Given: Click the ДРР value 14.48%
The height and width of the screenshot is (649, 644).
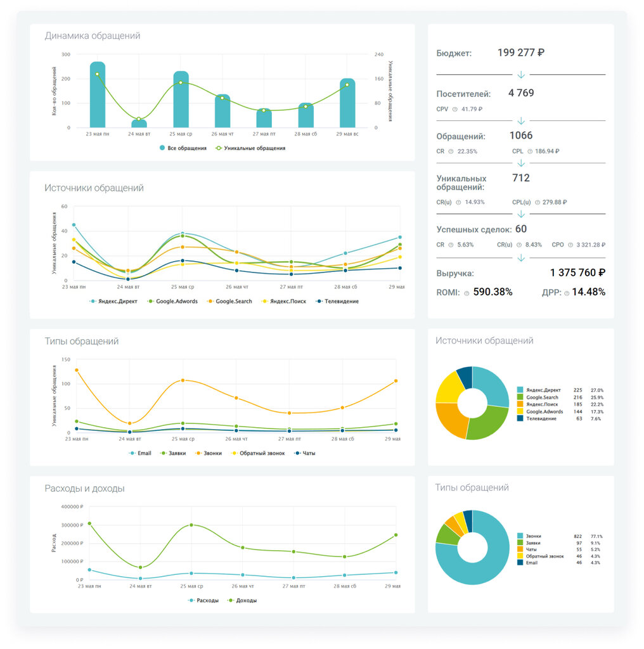Looking at the screenshot, I should tap(589, 292).
